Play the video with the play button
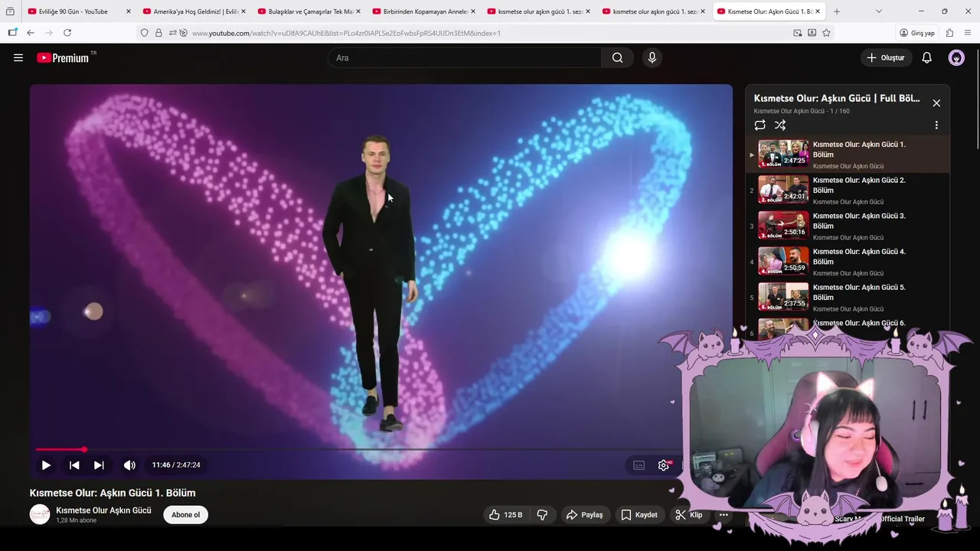The width and height of the screenshot is (980, 551). (46, 465)
